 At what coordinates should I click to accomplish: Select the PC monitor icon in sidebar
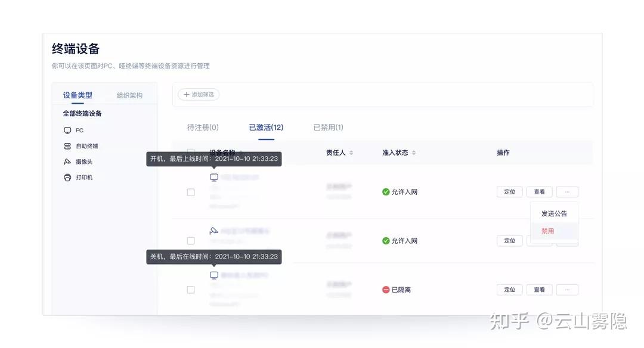click(x=67, y=130)
